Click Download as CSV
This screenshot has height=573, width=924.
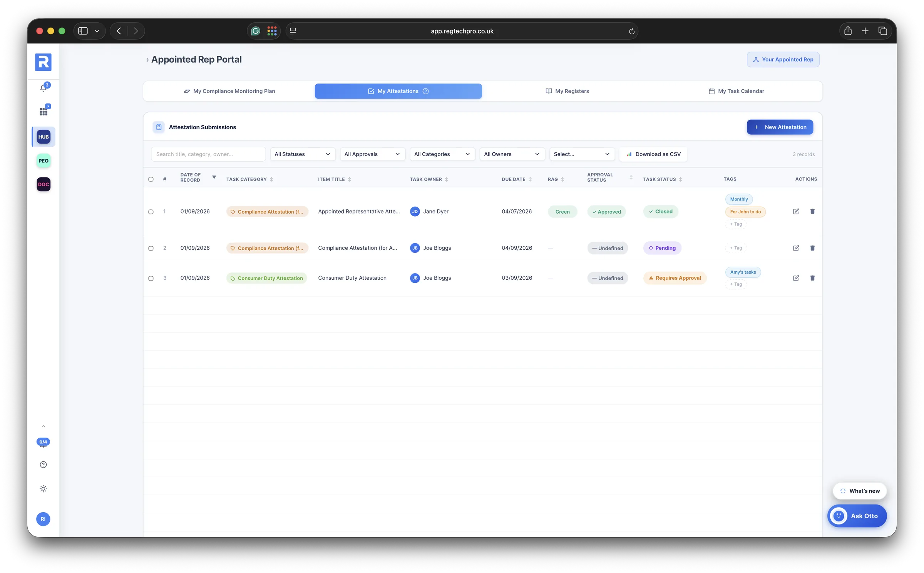click(653, 154)
